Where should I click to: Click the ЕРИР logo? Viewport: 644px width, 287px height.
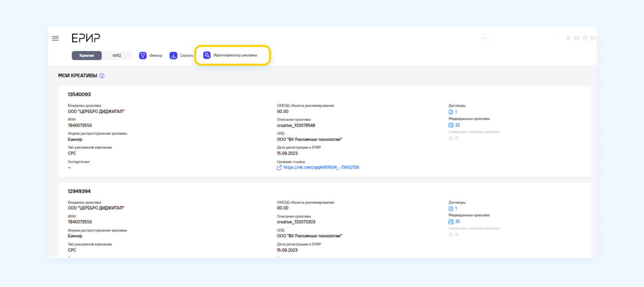(86, 38)
